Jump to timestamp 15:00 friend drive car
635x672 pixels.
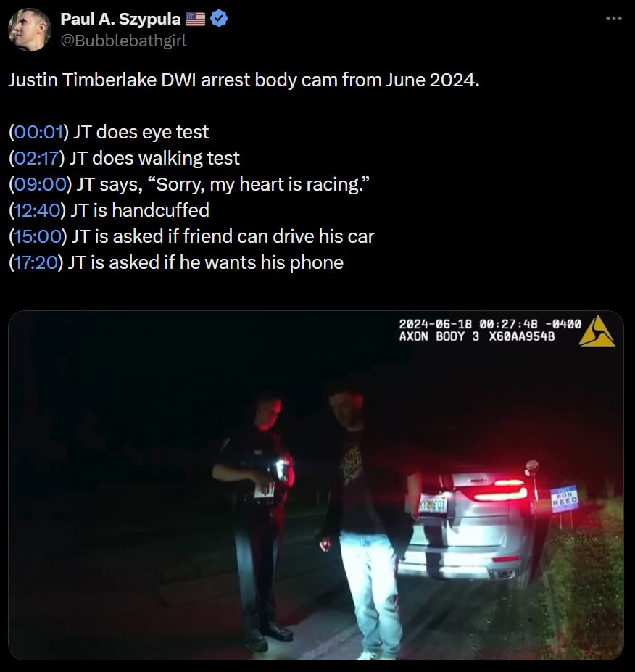pyautogui.click(x=38, y=236)
